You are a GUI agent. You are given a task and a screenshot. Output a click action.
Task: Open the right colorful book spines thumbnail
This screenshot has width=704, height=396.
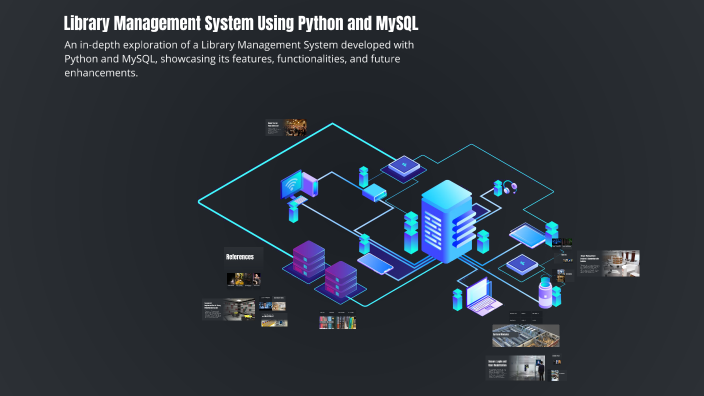[346, 322]
